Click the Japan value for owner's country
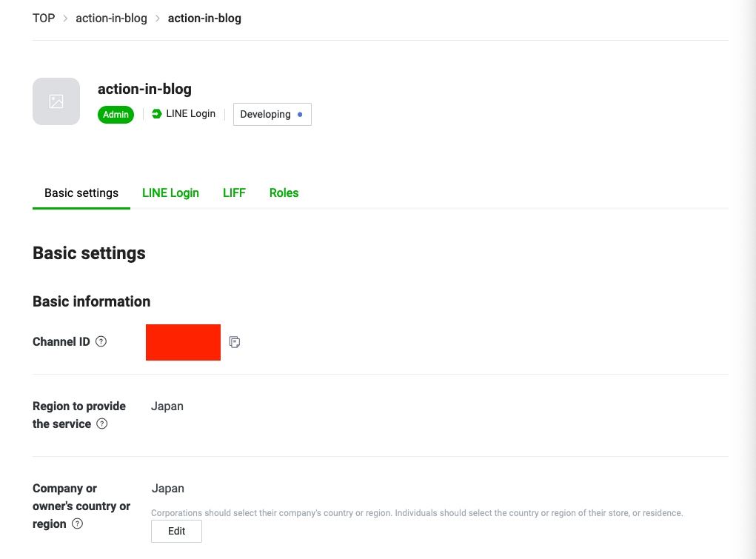Screen dimensions: 756x559 coord(168,488)
